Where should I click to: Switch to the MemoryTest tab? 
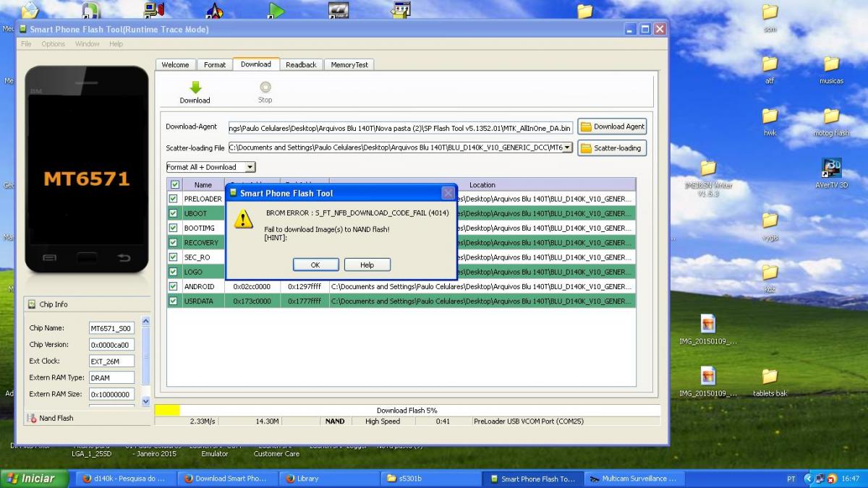[x=349, y=65]
